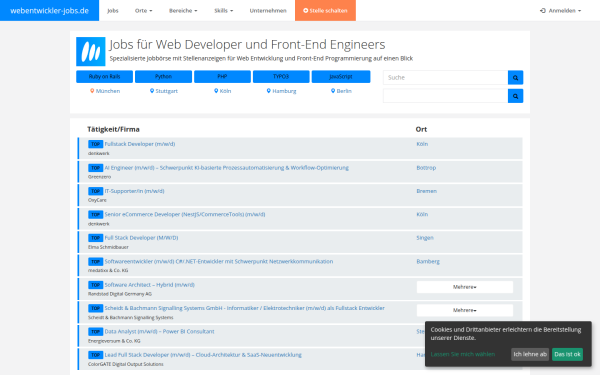The image size is (600, 375).
Task: Click the 'denkwerk' company text under Fullstack Developer
Action: (99, 153)
